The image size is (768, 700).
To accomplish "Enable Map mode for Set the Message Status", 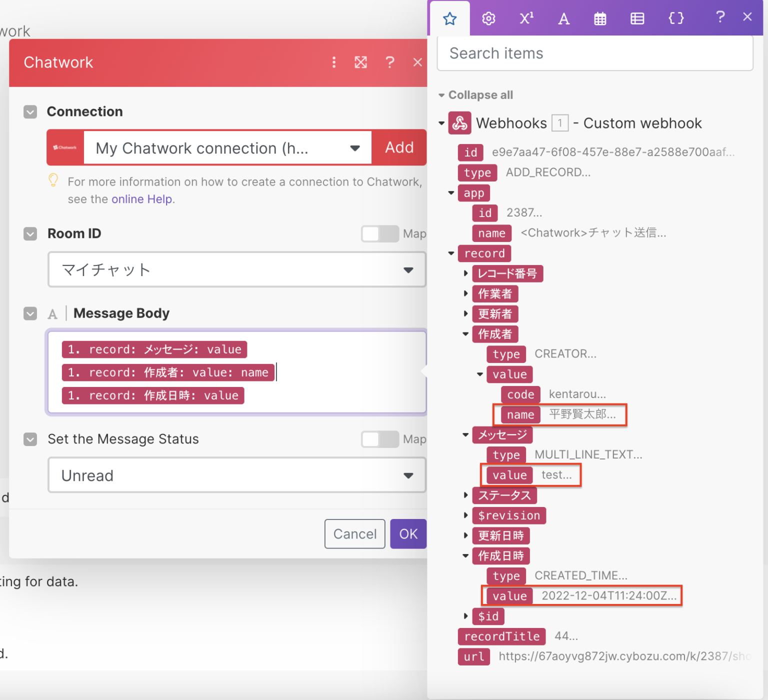I will [x=379, y=439].
